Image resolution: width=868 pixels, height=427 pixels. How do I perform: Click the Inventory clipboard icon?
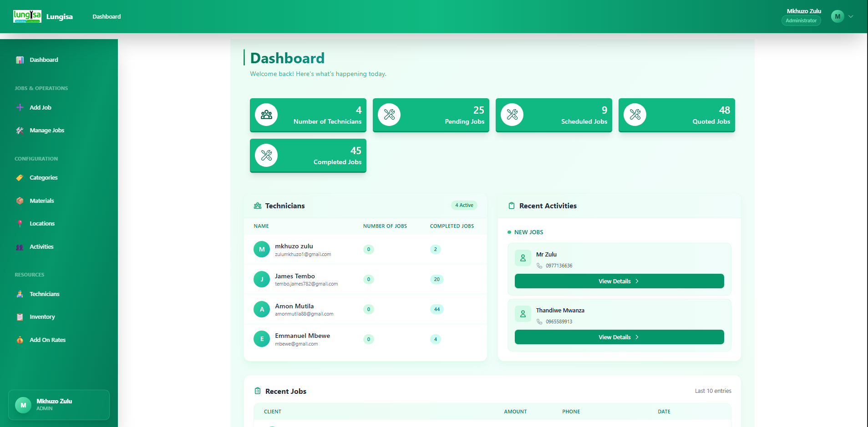(20, 317)
